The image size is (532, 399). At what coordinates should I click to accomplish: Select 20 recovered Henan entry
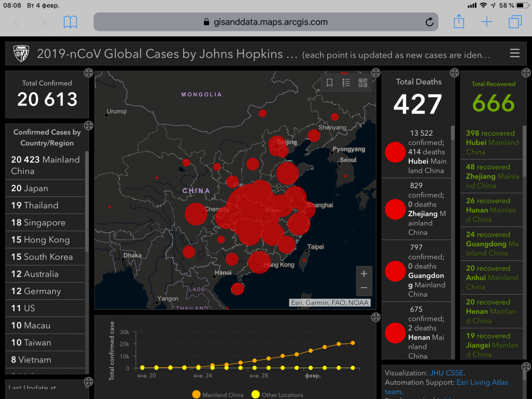click(x=492, y=311)
